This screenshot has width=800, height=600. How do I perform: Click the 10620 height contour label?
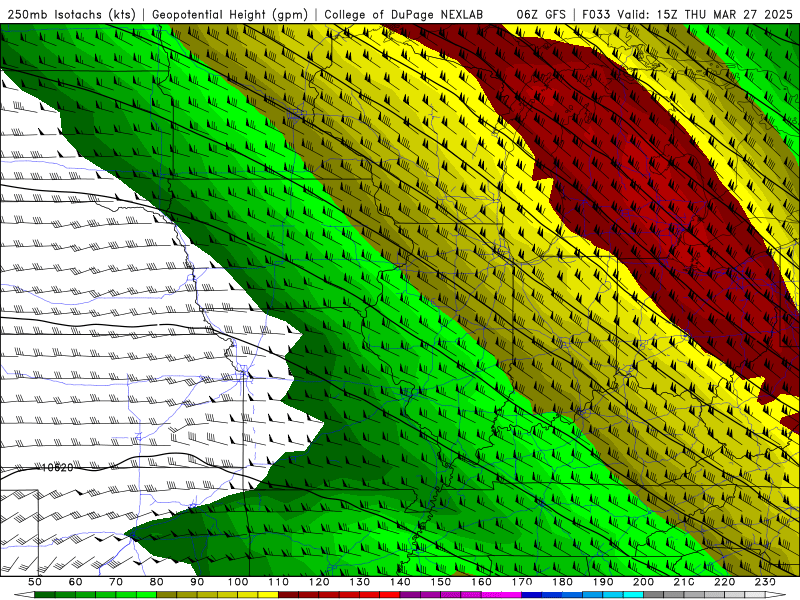pos(57,467)
